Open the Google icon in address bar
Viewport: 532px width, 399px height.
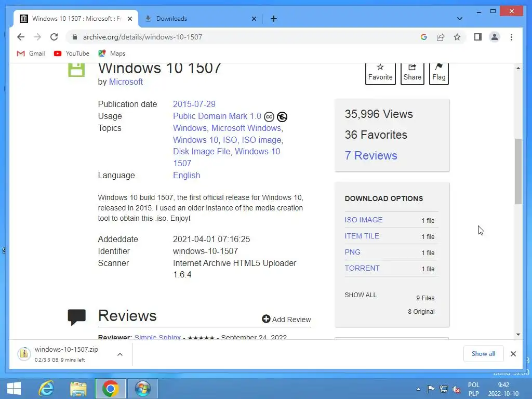click(x=424, y=37)
